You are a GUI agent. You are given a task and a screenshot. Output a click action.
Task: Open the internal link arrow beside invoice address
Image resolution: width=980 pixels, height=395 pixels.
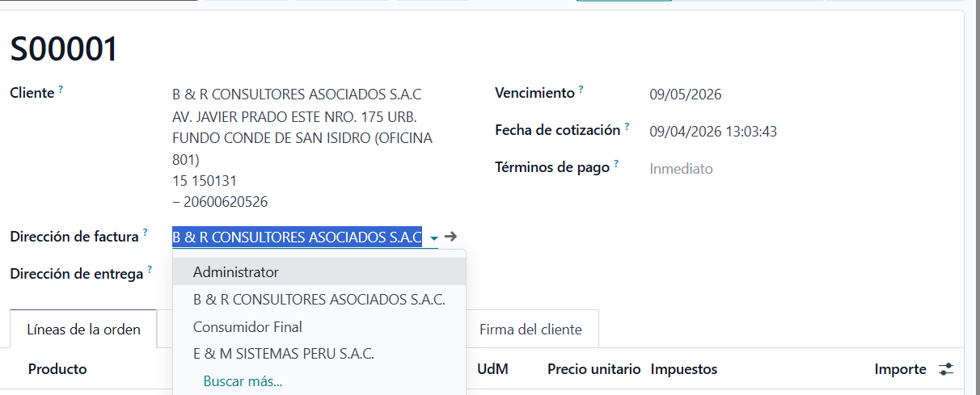tap(451, 237)
